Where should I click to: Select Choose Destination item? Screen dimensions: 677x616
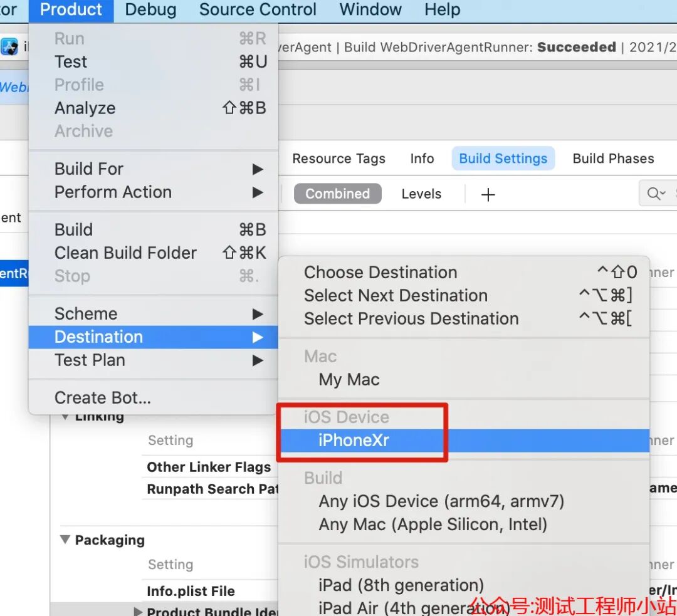tap(464, 273)
